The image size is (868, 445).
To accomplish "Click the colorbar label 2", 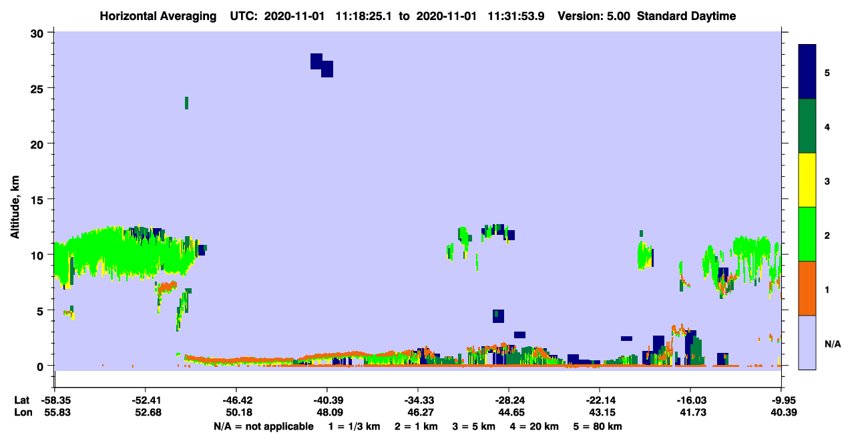I will 827,236.
